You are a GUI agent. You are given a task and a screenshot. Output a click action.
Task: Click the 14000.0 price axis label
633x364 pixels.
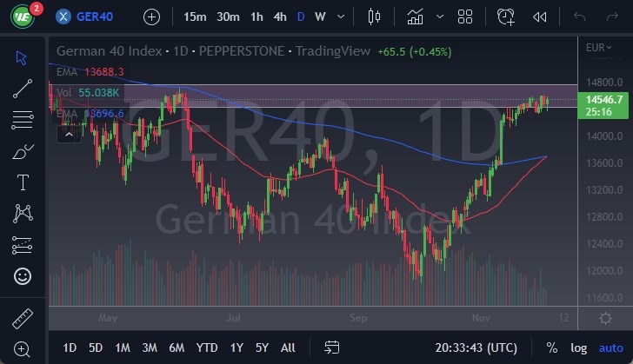pyautogui.click(x=604, y=136)
